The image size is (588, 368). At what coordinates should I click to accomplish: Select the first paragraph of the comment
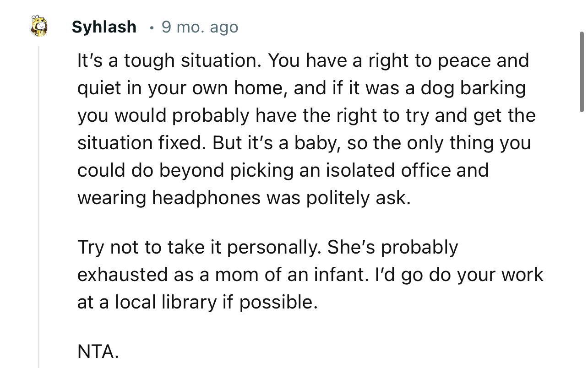tap(302, 128)
